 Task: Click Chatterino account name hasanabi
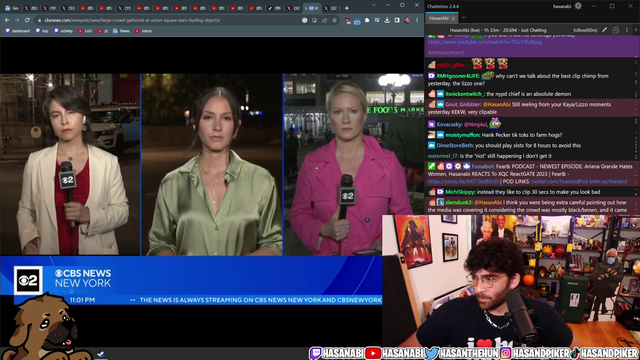pos(562,6)
